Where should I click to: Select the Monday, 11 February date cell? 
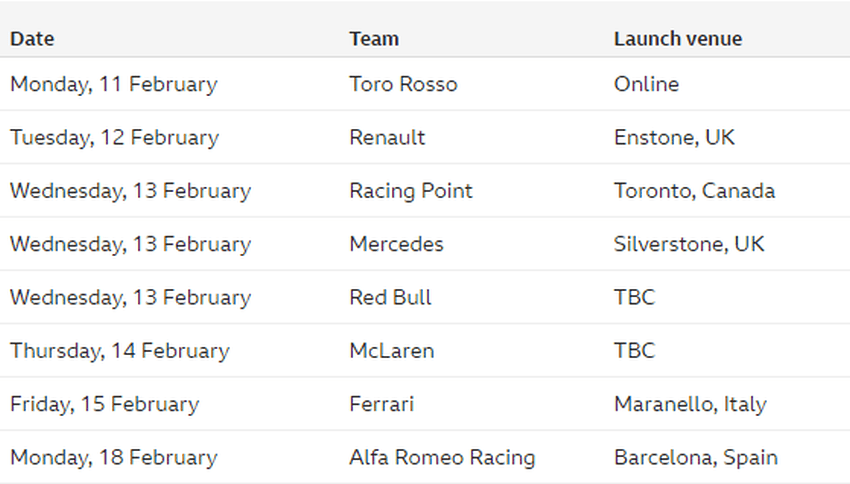point(114,84)
